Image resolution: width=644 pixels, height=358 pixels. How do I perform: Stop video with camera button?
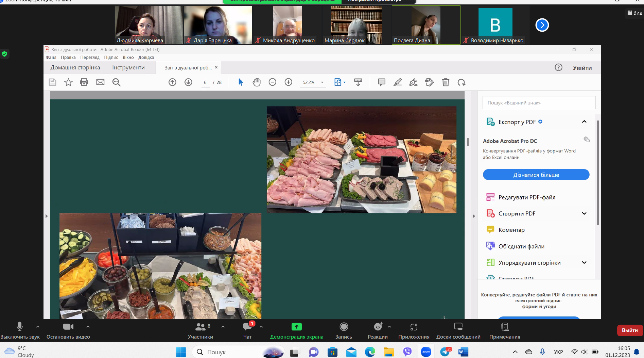pyautogui.click(x=68, y=330)
